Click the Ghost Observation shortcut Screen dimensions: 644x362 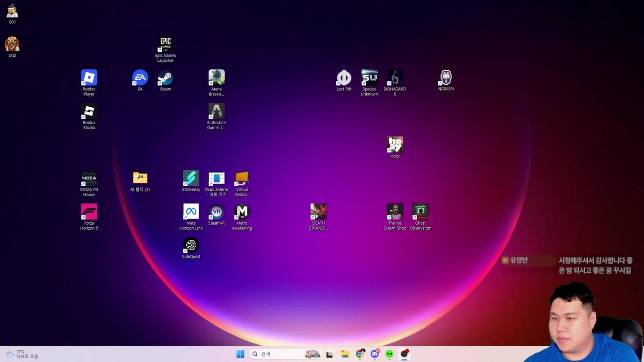(x=420, y=212)
